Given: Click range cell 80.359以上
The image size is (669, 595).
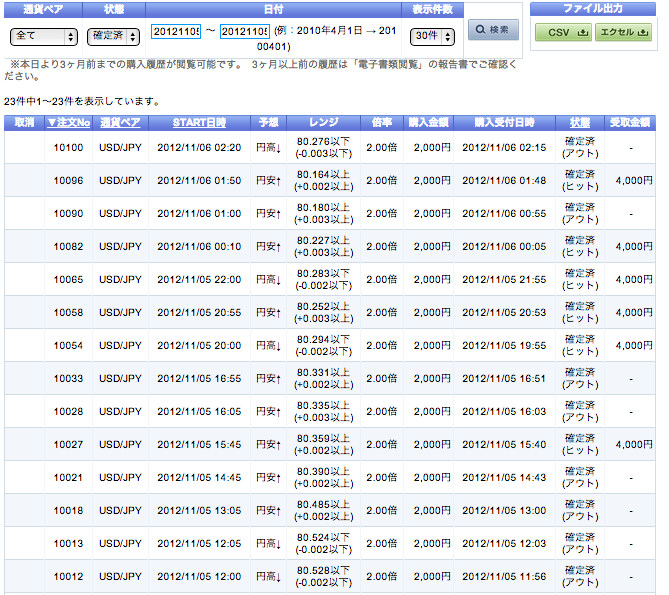Looking at the screenshot, I should 323,444.
